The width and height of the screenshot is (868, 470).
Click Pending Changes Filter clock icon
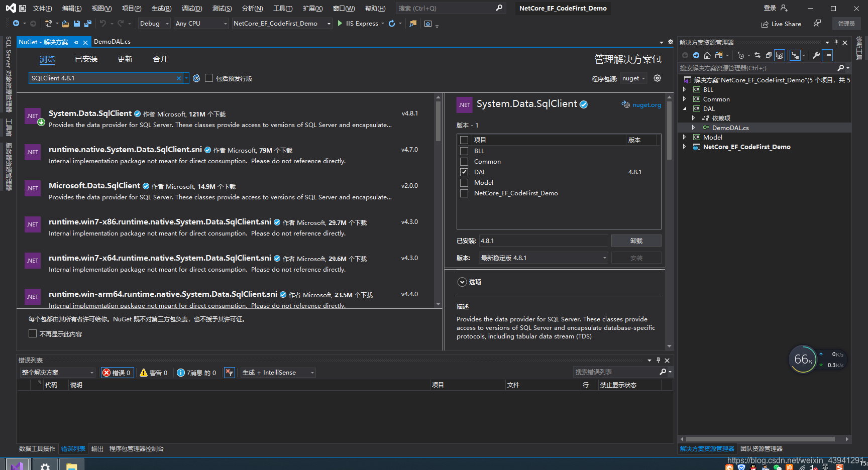741,55
